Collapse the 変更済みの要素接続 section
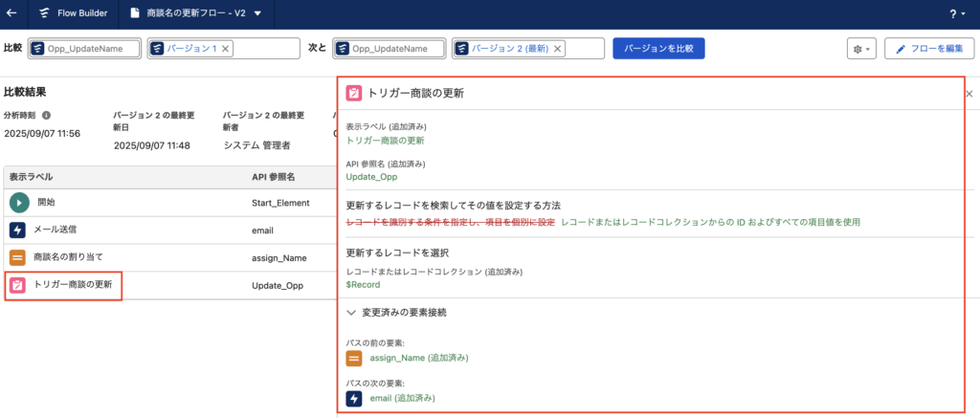 click(352, 312)
